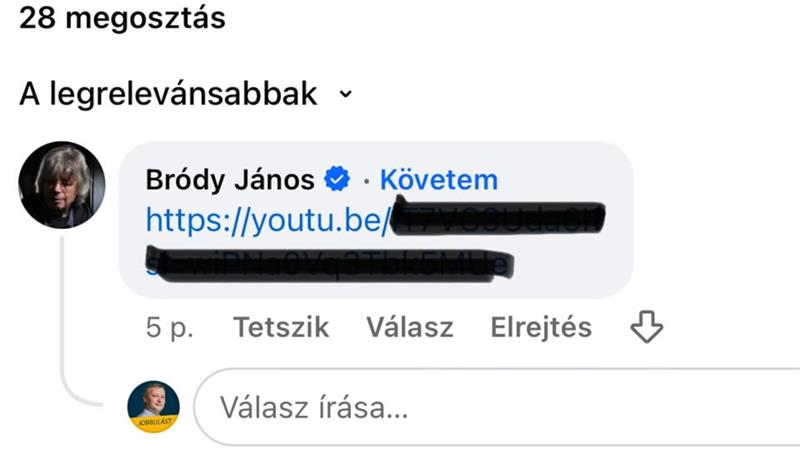Click the 5 p. comment timestamp

(169, 327)
